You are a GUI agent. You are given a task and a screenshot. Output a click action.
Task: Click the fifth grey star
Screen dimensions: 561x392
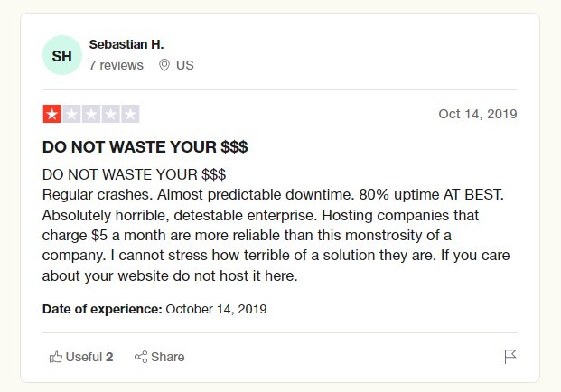point(130,115)
